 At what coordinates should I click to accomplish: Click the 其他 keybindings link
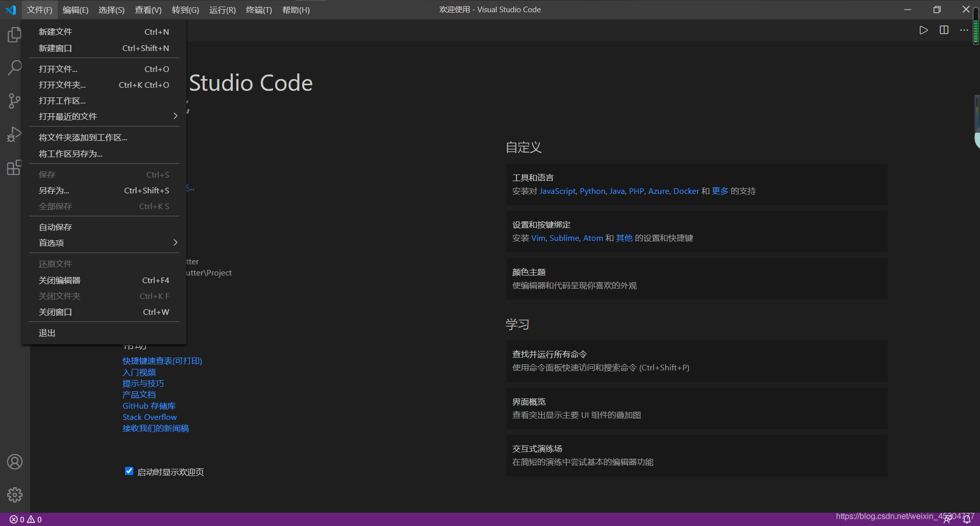624,238
